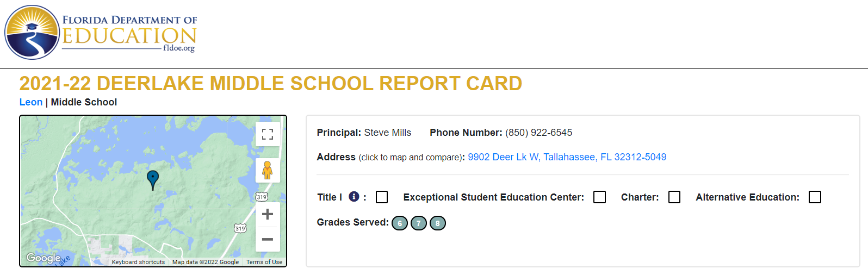Open the Title I info icon

[x=354, y=197]
